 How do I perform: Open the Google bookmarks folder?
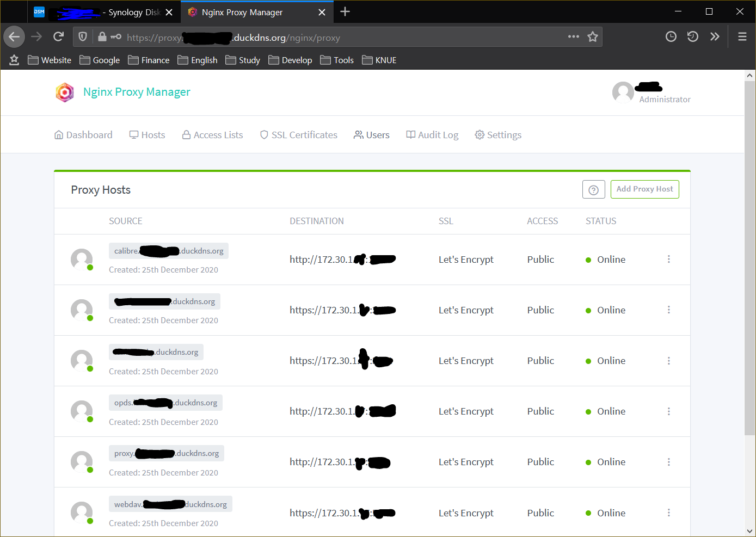pyautogui.click(x=100, y=60)
